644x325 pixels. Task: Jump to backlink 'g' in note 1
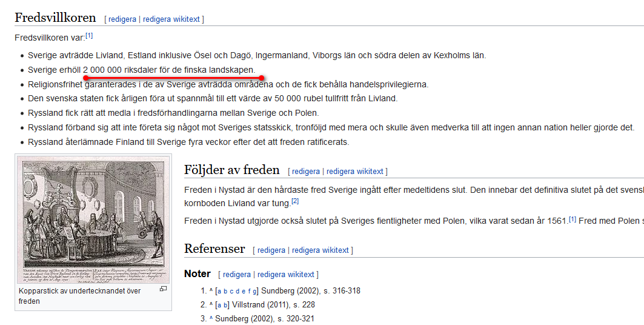tap(254, 291)
